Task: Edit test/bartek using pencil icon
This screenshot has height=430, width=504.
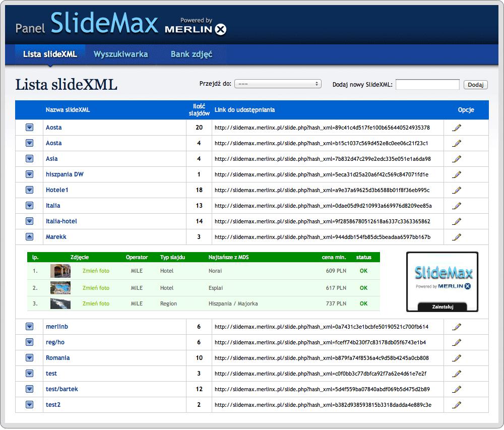Action: point(457,389)
